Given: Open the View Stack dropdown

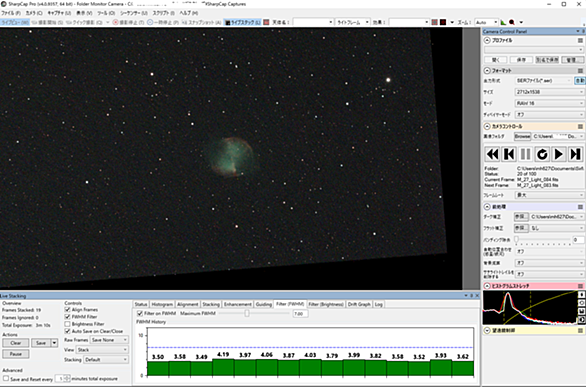Looking at the screenshot, I should point(102,350).
